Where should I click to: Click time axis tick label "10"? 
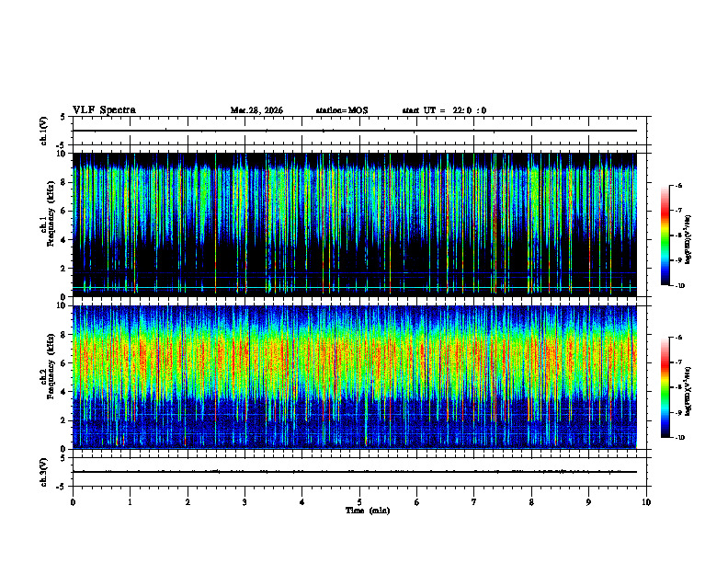coord(646,502)
